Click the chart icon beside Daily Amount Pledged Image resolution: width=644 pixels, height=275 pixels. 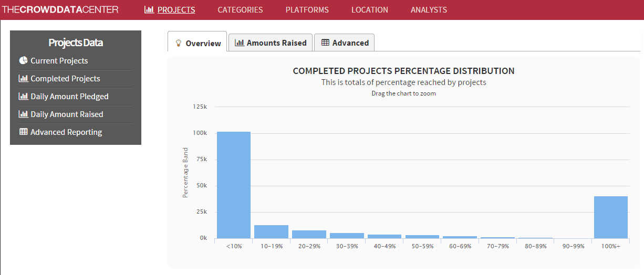(23, 97)
